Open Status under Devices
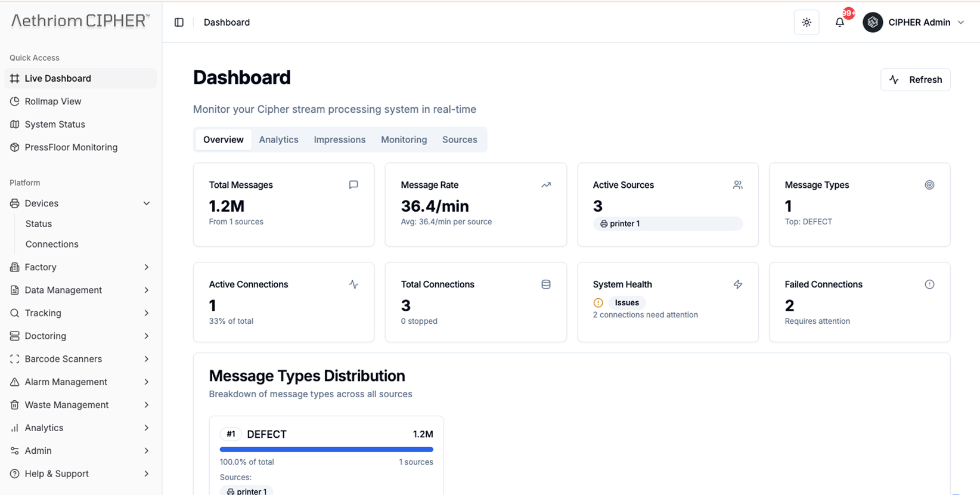Screen dimensions: 980x495 tap(39, 224)
